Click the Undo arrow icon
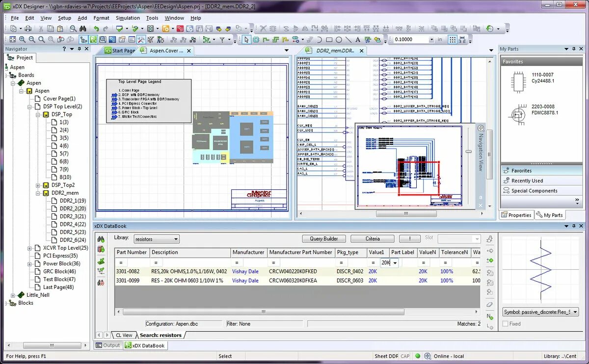 (x=97, y=29)
